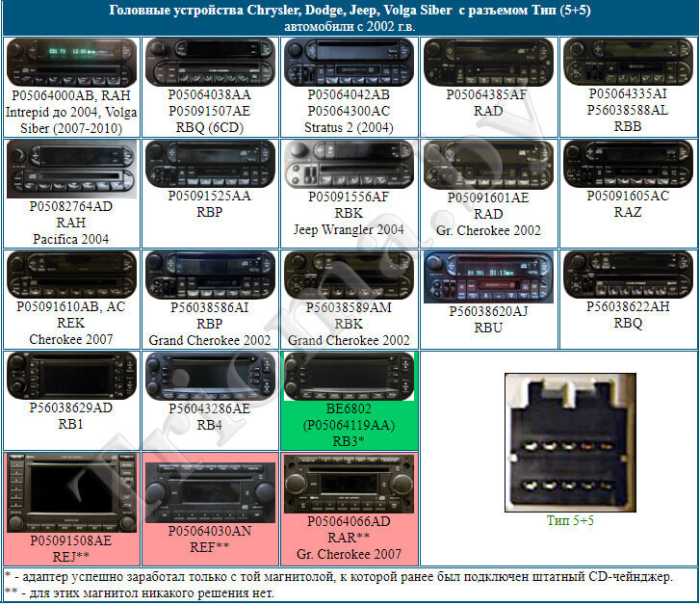Click the P05064000AB RAH radio image

(x=71, y=63)
